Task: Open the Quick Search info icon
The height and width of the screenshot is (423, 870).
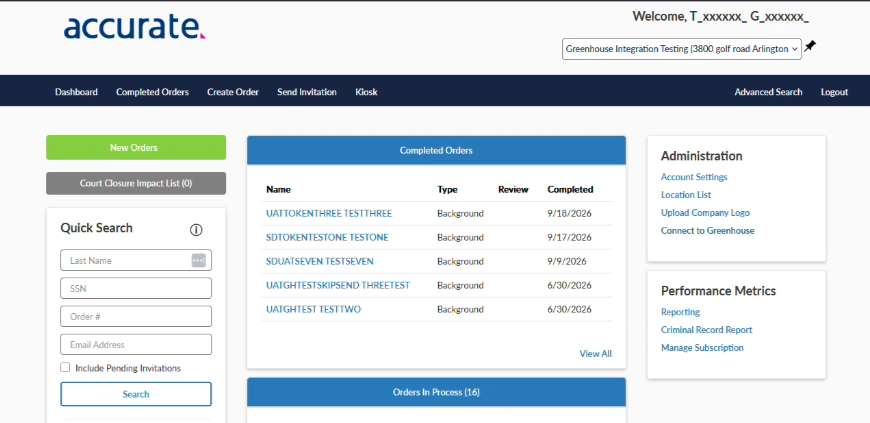Action: click(x=196, y=230)
